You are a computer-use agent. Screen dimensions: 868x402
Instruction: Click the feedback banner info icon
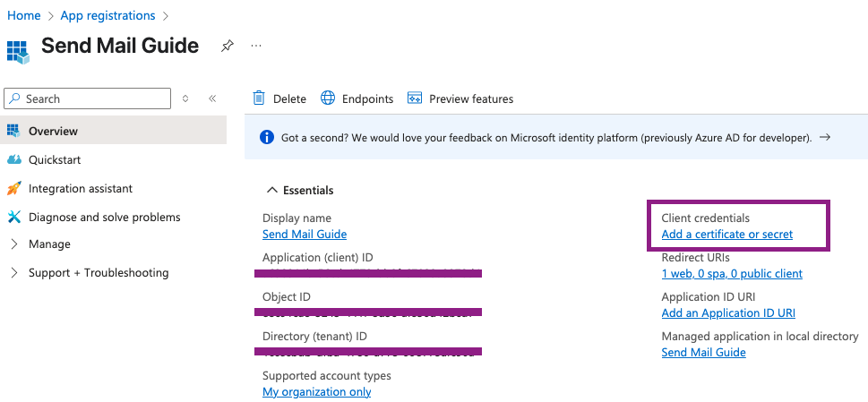[x=266, y=137]
